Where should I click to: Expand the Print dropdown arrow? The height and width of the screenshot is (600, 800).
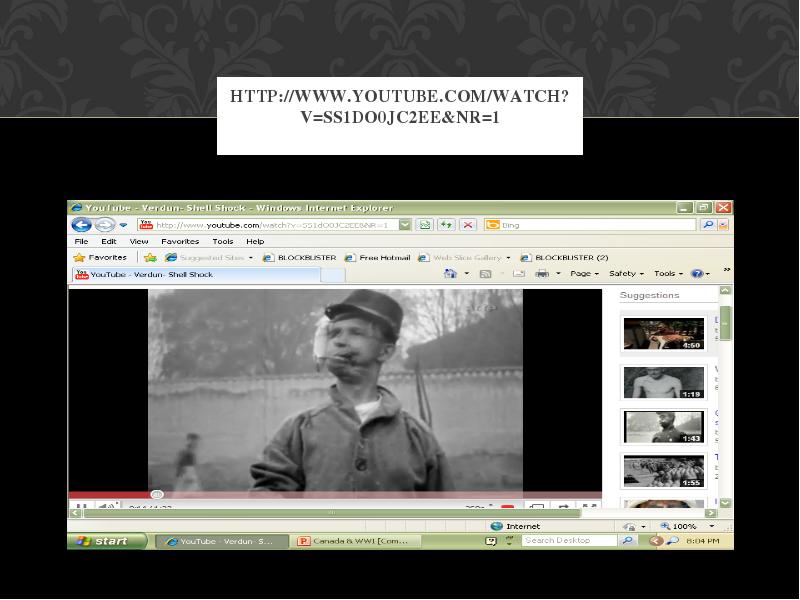[558, 274]
